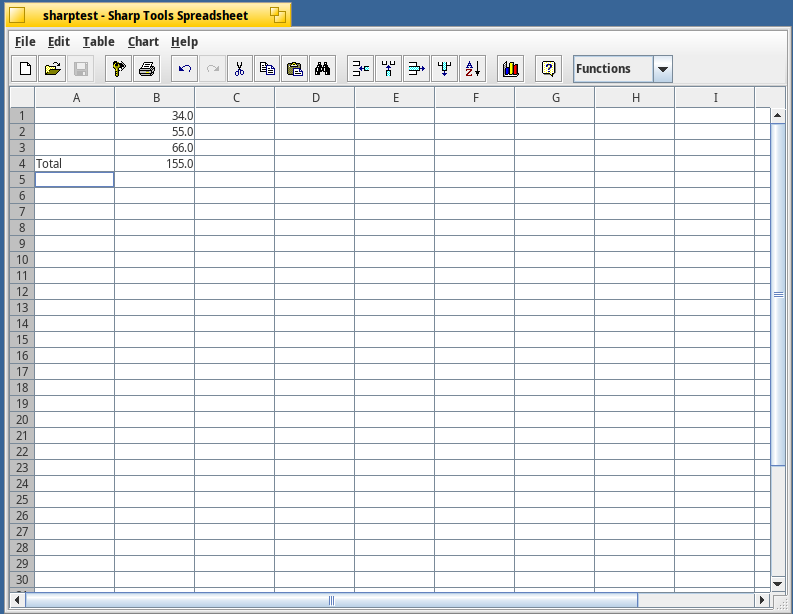
Task: Open the Edit menu
Action: click(59, 41)
